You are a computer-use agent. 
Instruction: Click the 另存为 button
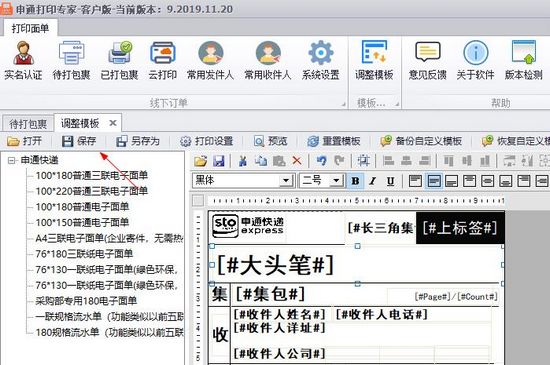[x=138, y=141]
